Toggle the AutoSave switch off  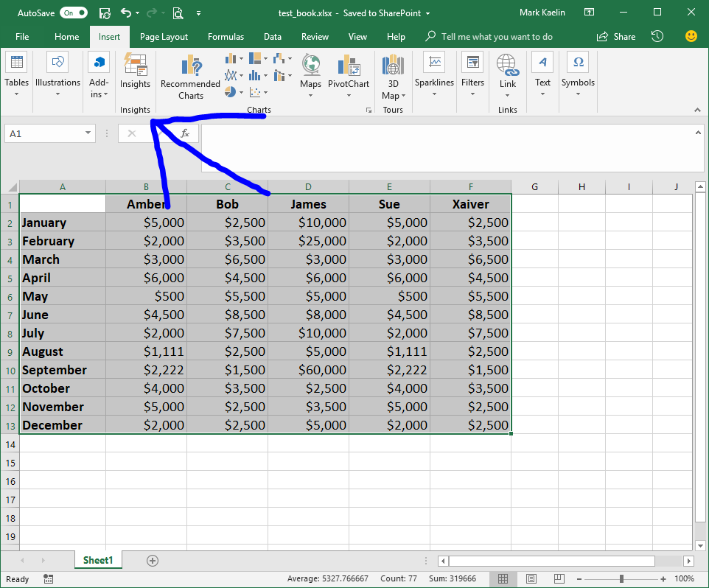point(74,13)
